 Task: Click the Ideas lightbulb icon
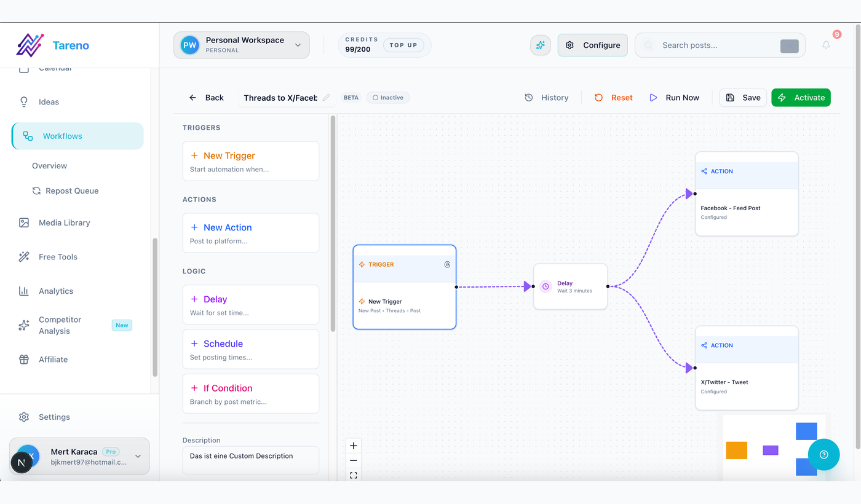[24, 102]
